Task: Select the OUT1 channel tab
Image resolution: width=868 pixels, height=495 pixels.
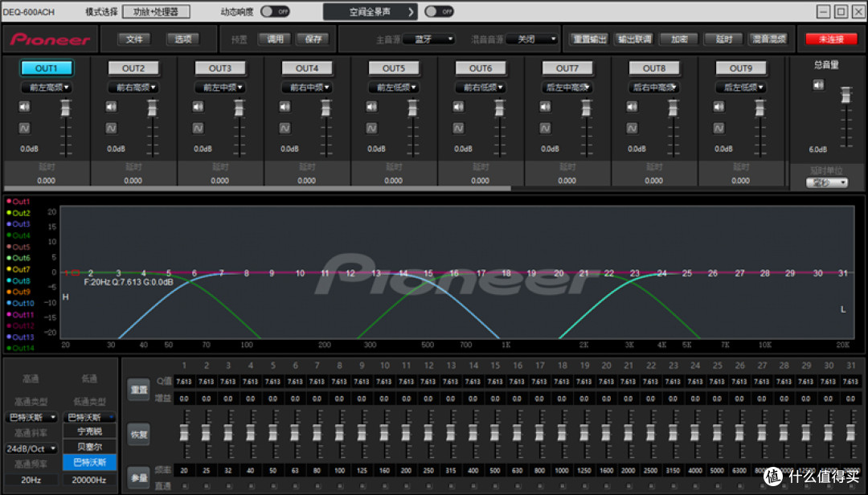Action: 47,68
